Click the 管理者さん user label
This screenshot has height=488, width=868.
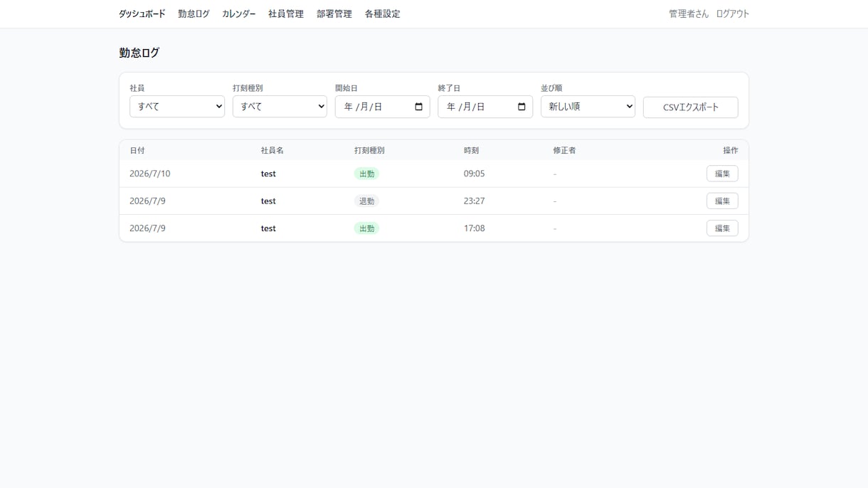[689, 14]
